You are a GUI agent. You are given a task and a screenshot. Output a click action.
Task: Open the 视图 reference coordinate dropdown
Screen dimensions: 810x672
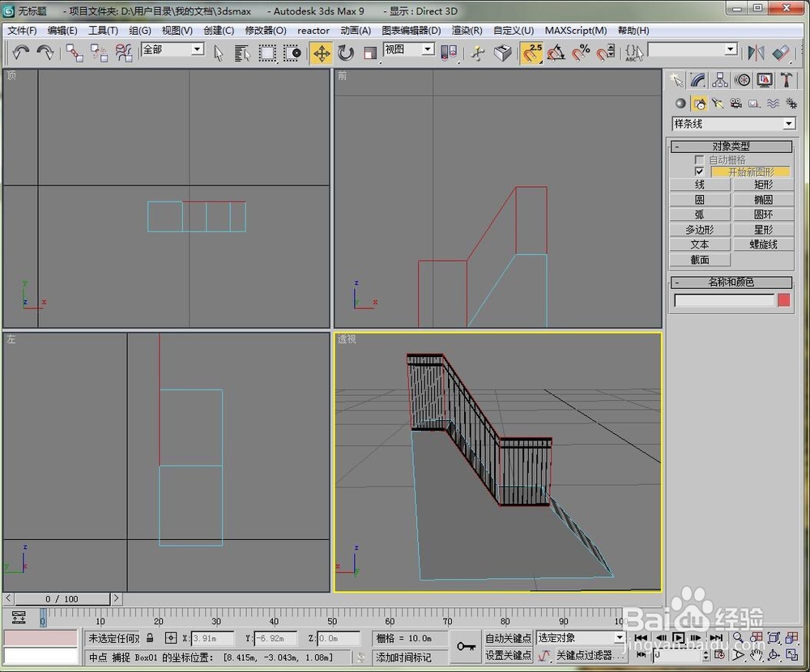click(428, 49)
